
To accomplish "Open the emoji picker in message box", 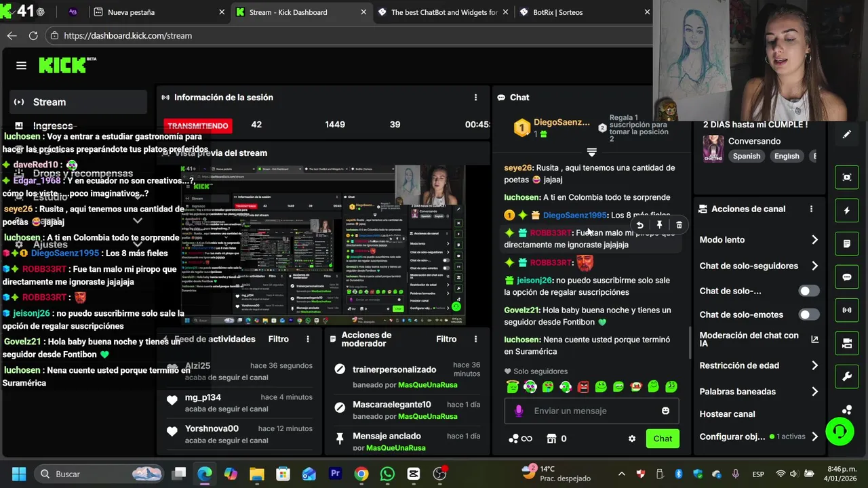I will pos(665,411).
